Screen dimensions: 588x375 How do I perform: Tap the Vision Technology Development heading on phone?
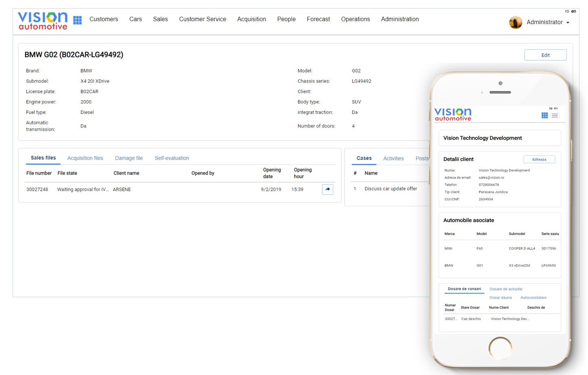482,138
